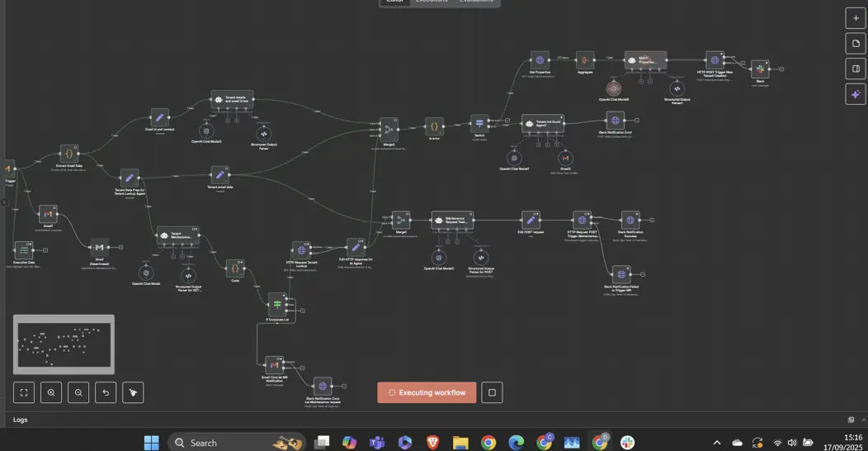Viewport: 868px width, 451px height.
Task: Select the Tenant Maintenance agent node
Action: 177,235
